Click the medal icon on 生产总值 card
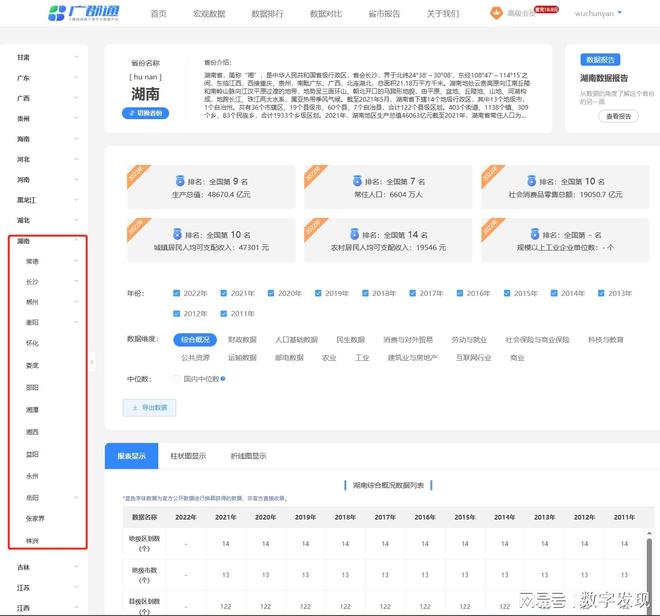The width and height of the screenshot is (660, 616). [180, 181]
